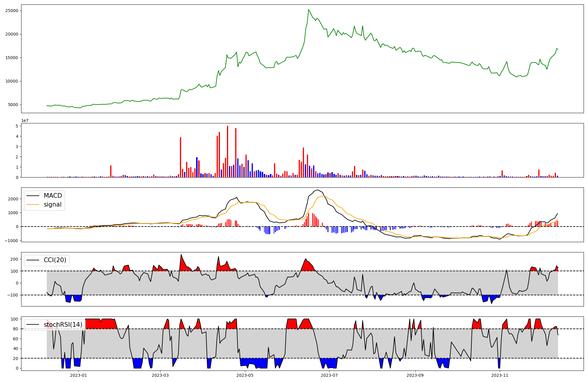Click the tallest red volume bar
This screenshot has height=382, width=588.
[x=228, y=152]
